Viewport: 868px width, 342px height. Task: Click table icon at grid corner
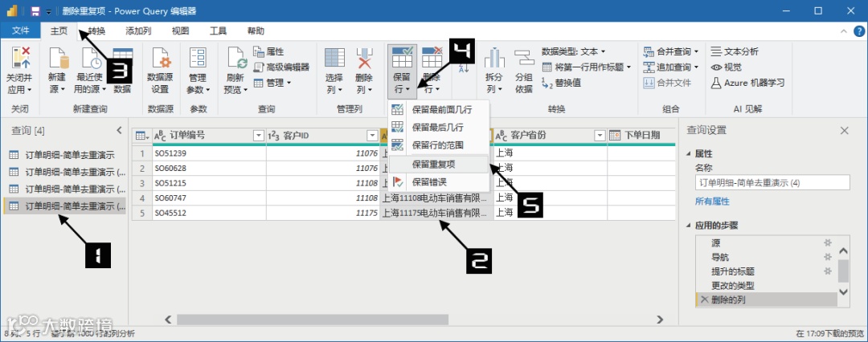[x=141, y=136]
